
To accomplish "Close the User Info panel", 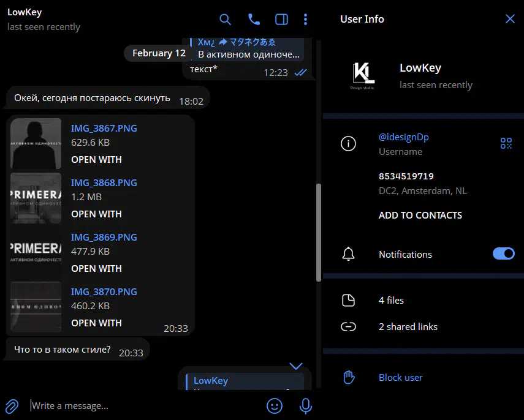I will tap(510, 19).
